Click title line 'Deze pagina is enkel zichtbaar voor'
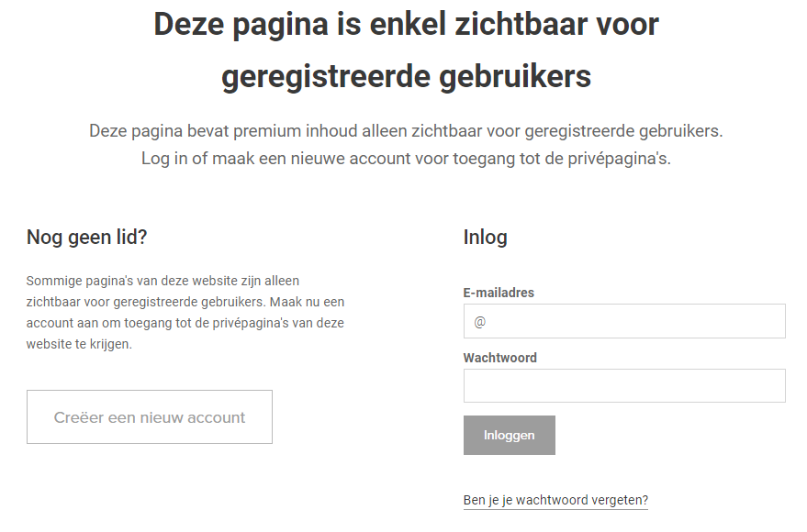Viewport: 807px width, 532px height. point(406,24)
